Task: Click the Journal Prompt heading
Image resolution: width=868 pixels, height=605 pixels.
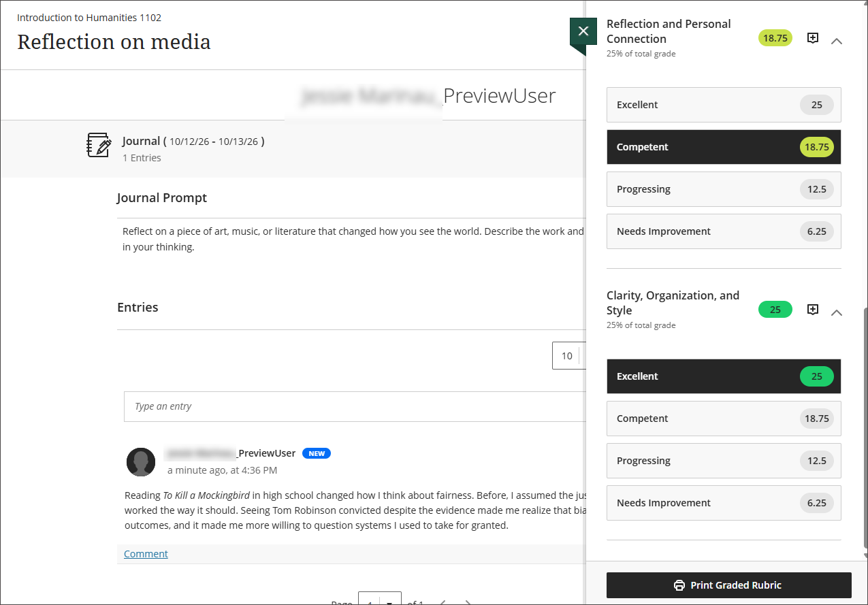Action: [x=162, y=198]
